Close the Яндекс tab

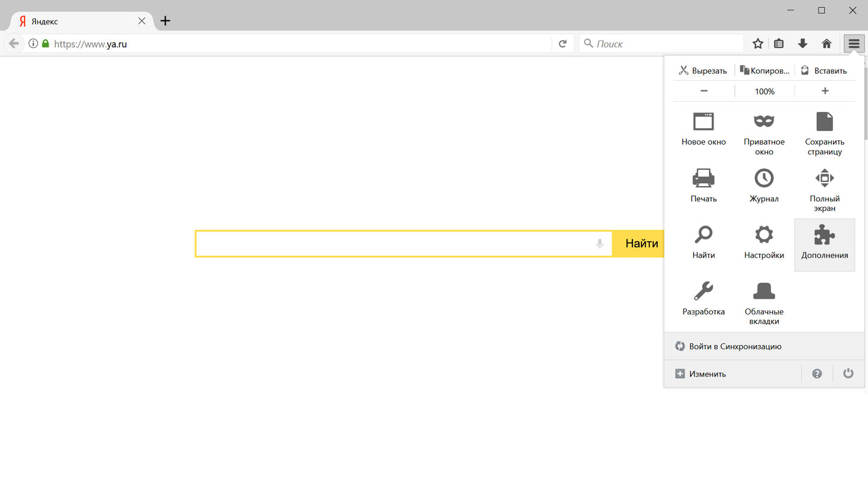point(142,21)
